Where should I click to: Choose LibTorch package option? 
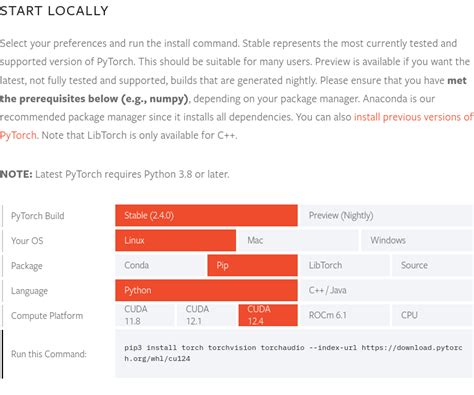[x=345, y=265]
